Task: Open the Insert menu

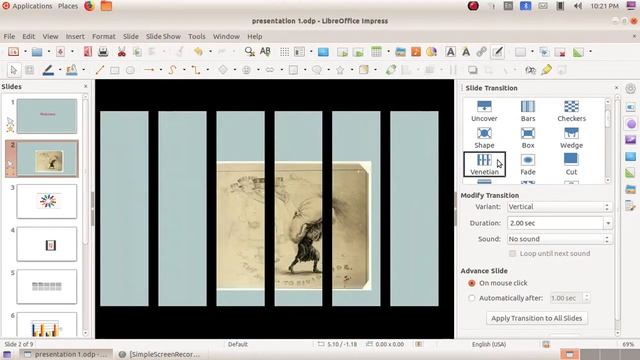Action: point(75,36)
